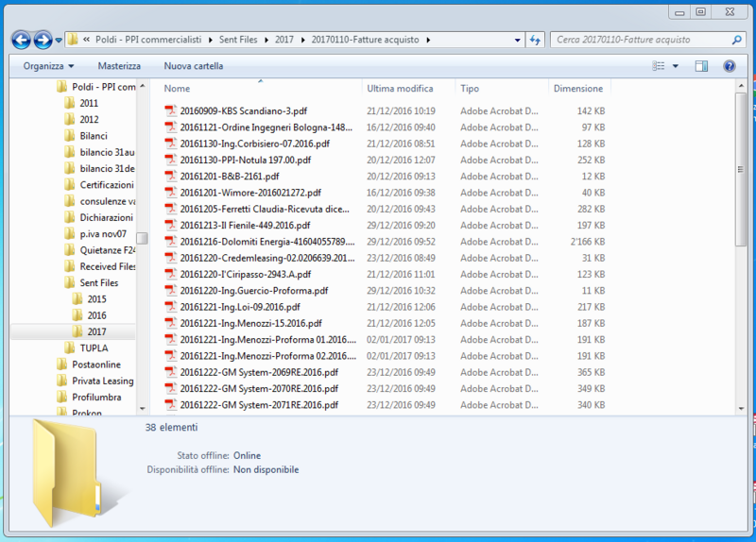Screen dimensions: 756x542
Task: Open the p.iva nov07 folder
Action: tap(103, 234)
